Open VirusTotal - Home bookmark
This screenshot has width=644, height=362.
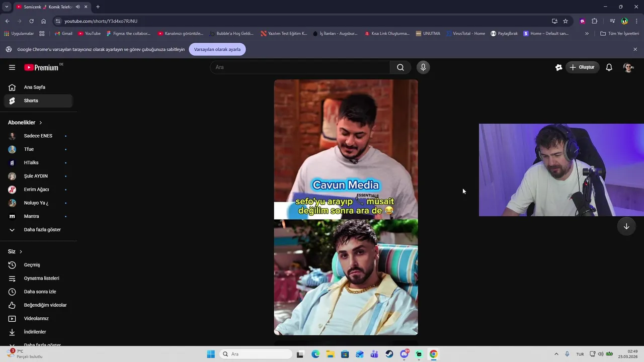coord(465,34)
